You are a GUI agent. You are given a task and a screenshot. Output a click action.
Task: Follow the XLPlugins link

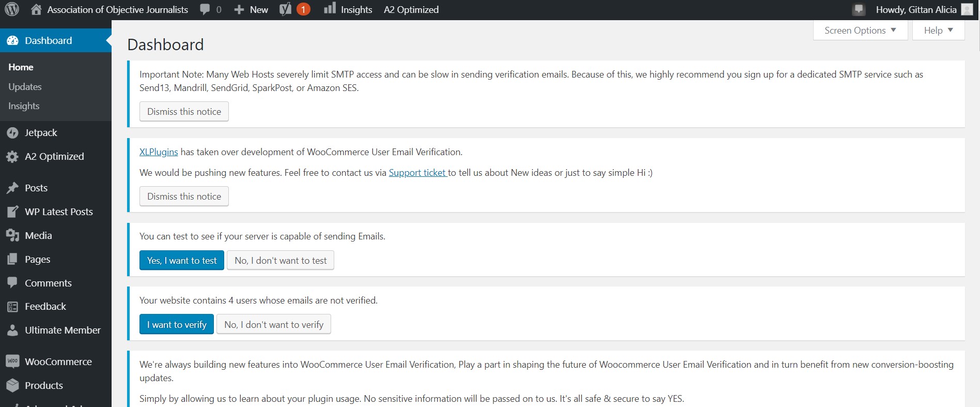click(x=159, y=152)
